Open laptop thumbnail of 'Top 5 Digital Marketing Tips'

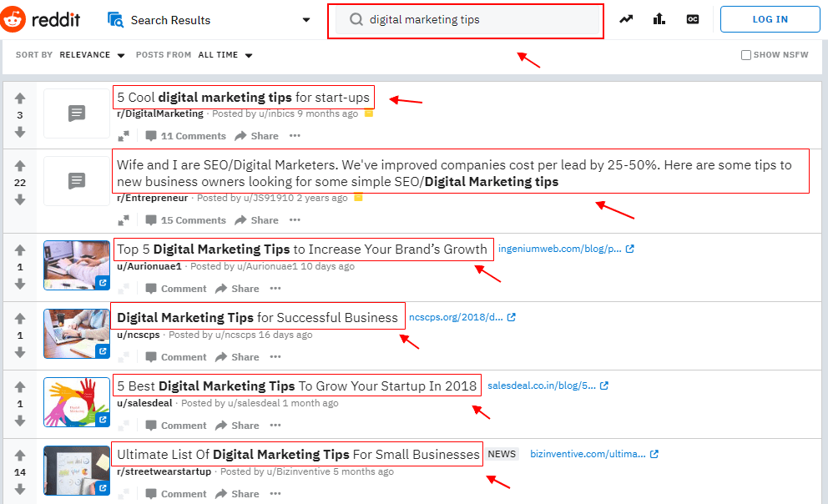point(77,265)
